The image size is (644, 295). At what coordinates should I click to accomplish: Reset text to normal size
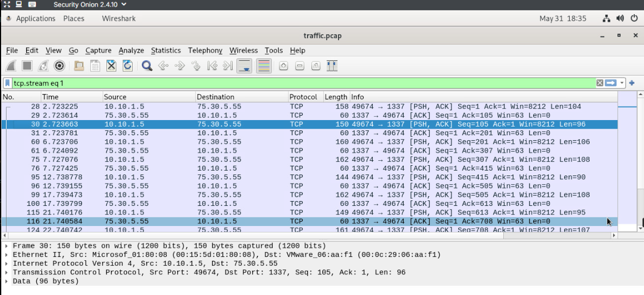tap(316, 66)
